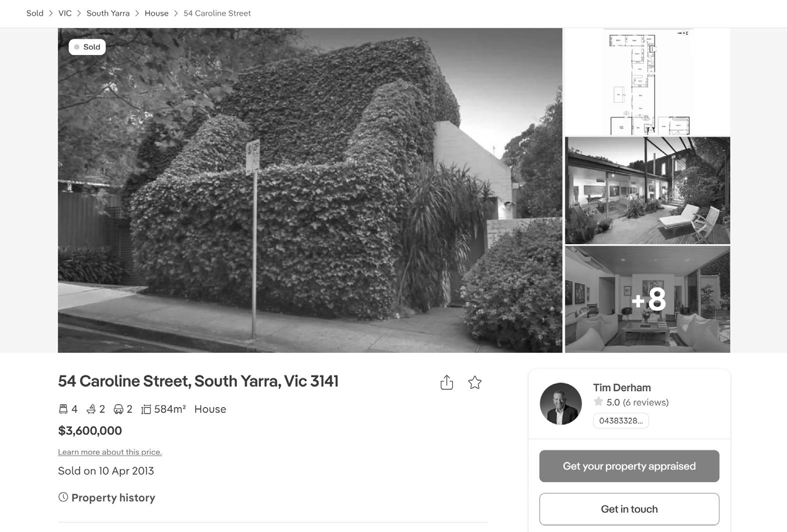Viewport: 787px width, 532px height.
Task: Open Learn more about this price link
Action: [110, 452]
